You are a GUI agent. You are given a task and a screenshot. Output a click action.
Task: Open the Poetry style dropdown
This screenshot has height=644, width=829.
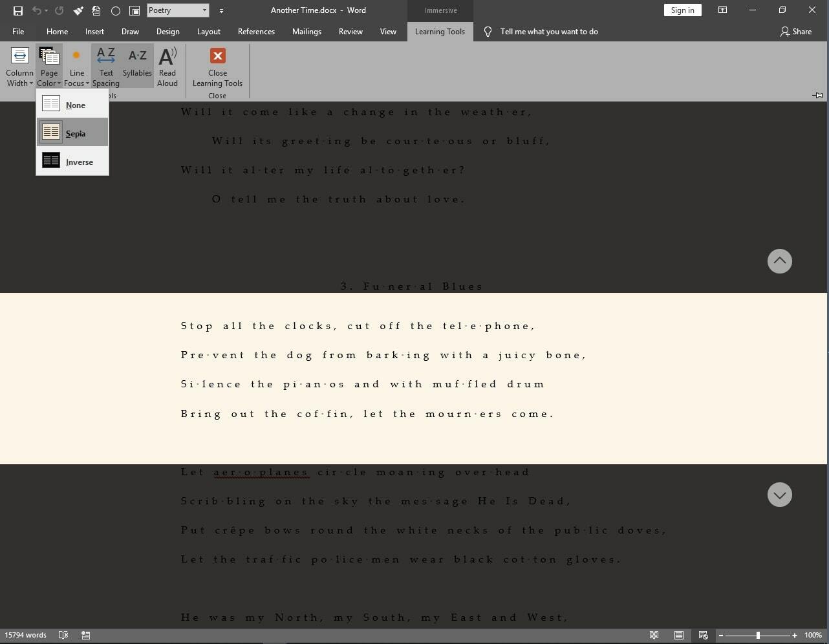tap(204, 10)
